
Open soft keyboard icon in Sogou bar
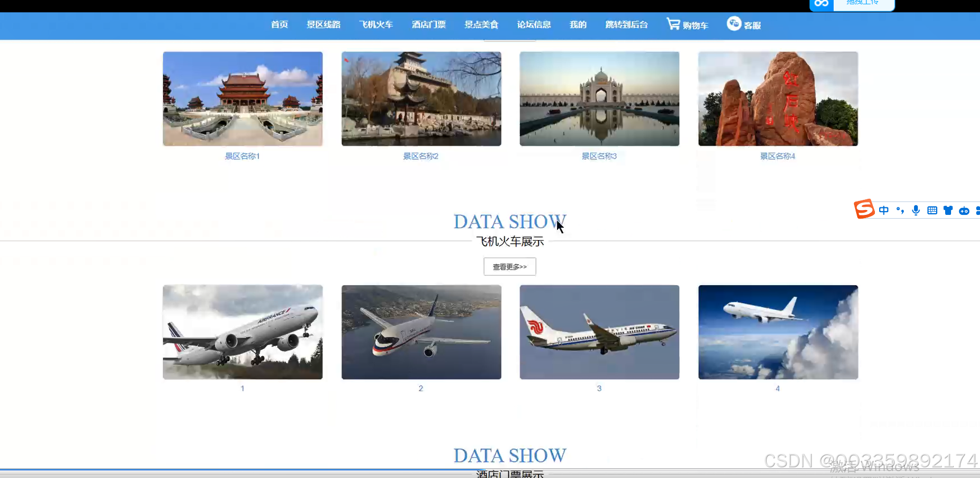[x=932, y=211]
